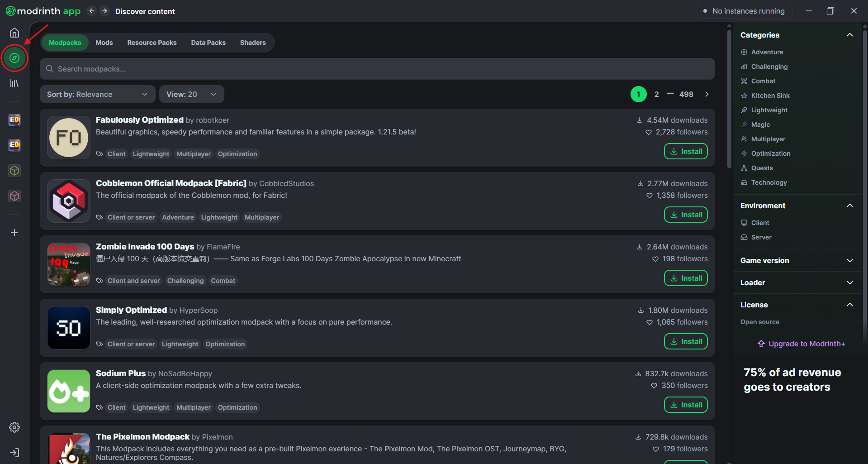868x464 pixels.
Task: Focus the Search modpacks field
Action: click(x=377, y=69)
